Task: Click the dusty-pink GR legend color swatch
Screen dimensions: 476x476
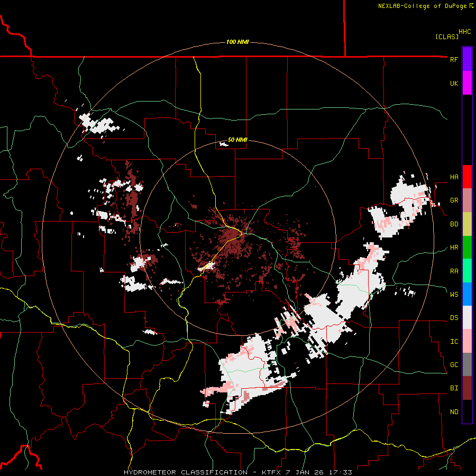Action: click(467, 200)
